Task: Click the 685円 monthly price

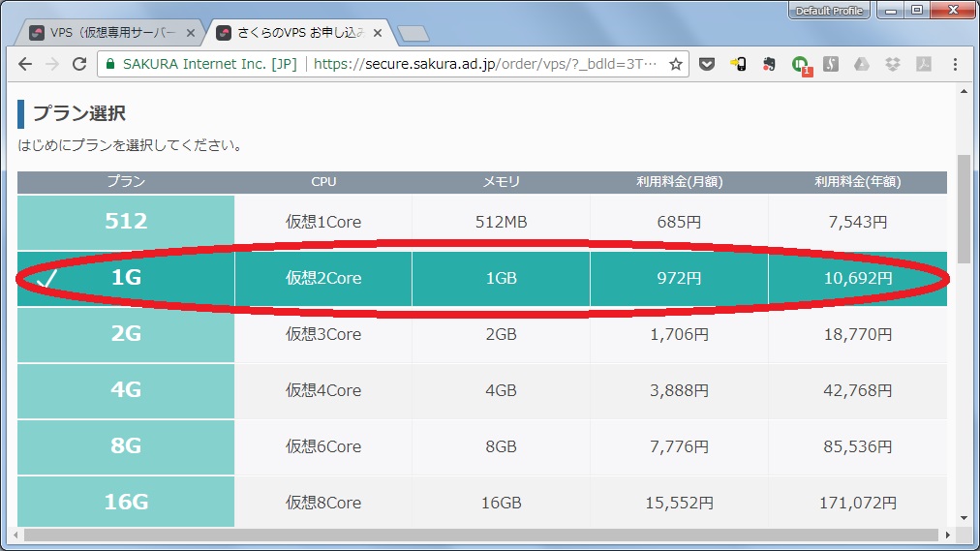Action: [x=679, y=222]
